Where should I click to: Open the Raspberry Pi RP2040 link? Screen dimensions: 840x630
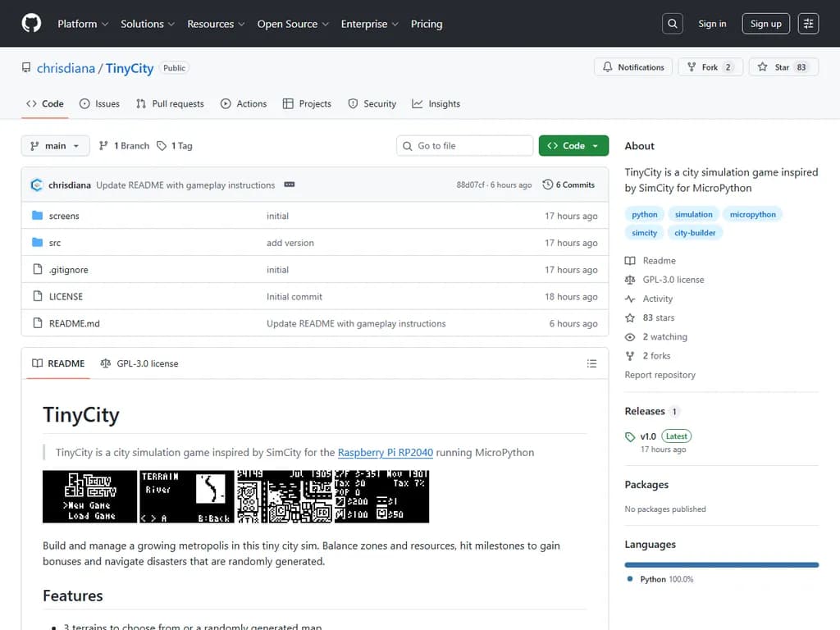[x=386, y=452]
